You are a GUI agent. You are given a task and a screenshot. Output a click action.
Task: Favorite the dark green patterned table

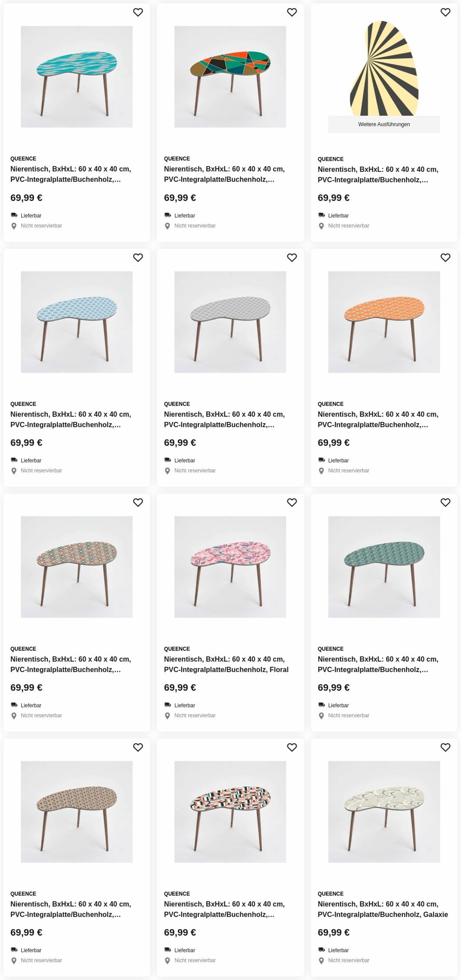coord(446,503)
